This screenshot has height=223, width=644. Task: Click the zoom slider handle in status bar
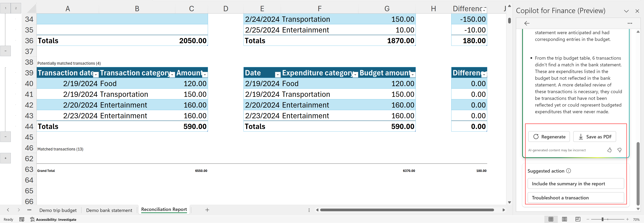pos(603,219)
